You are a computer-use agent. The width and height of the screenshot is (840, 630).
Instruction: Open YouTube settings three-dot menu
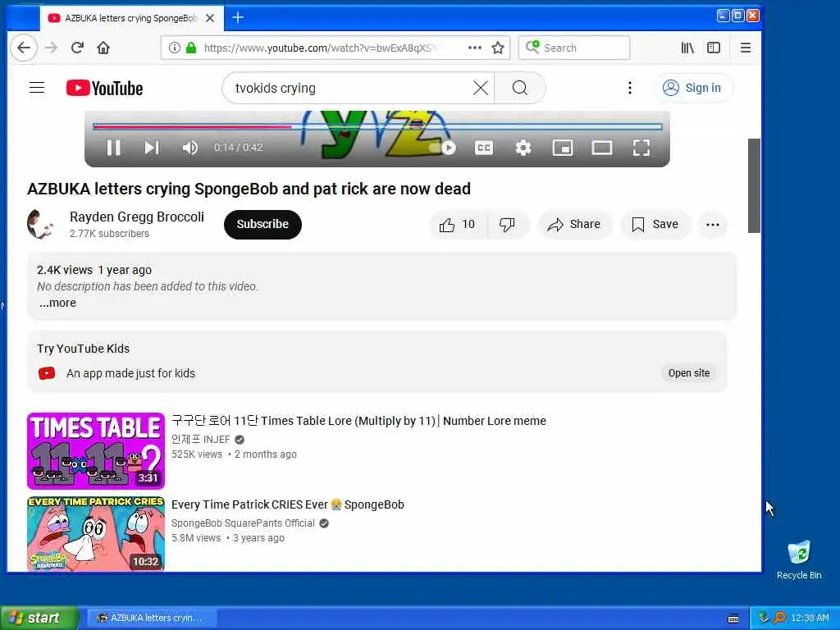[630, 87]
